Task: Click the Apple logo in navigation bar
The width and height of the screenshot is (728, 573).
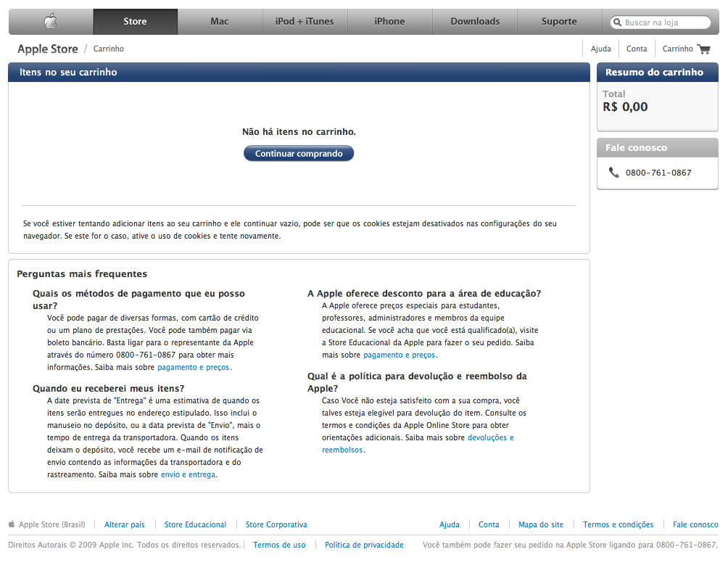Action: (51, 21)
